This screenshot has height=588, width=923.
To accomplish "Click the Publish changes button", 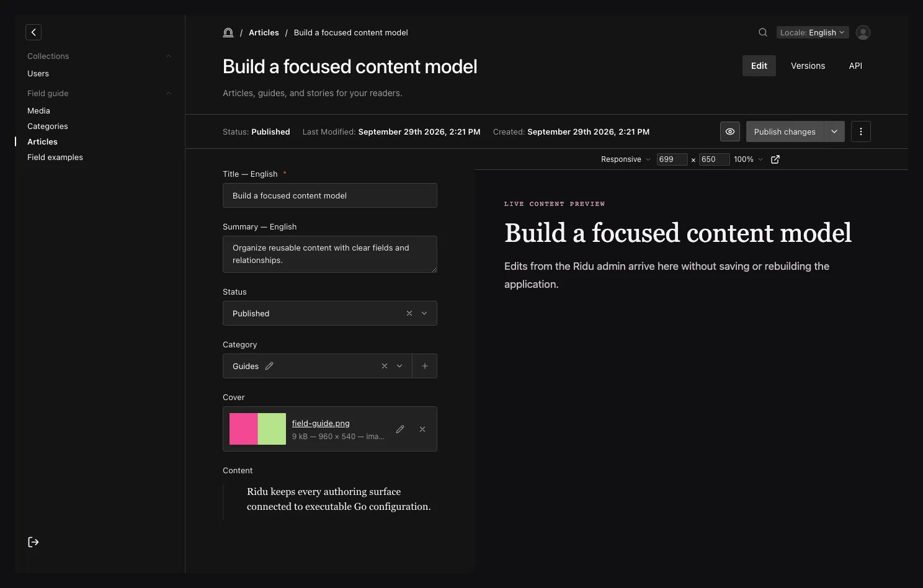I will (x=785, y=131).
